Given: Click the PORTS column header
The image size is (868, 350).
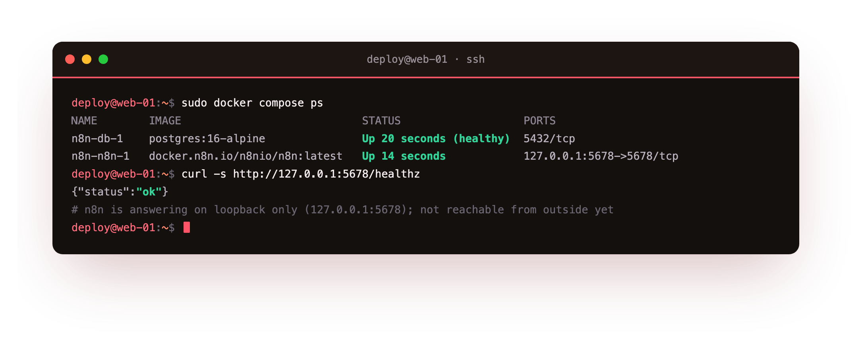Looking at the screenshot, I should pyautogui.click(x=539, y=121).
